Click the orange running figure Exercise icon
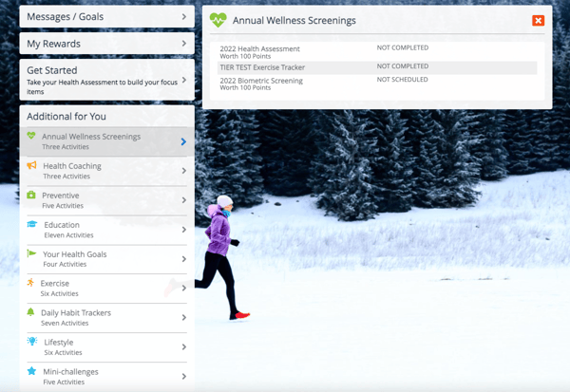The height and width of the screenshot is (392, 570). coord(30,282)
